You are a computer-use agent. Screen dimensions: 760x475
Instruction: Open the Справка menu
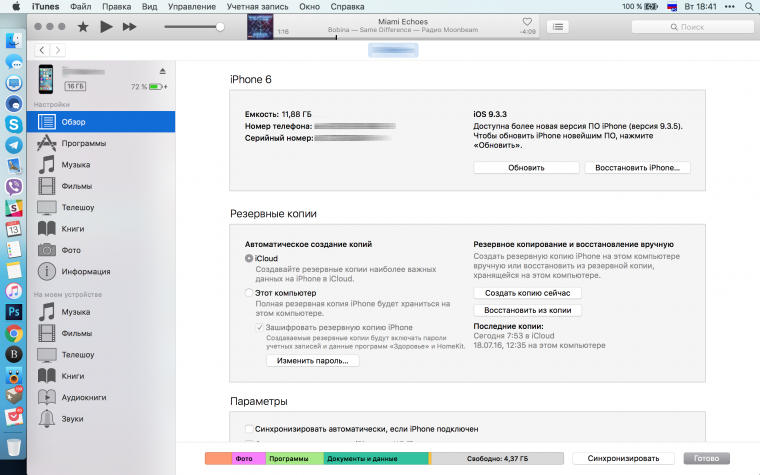[347, 7]
